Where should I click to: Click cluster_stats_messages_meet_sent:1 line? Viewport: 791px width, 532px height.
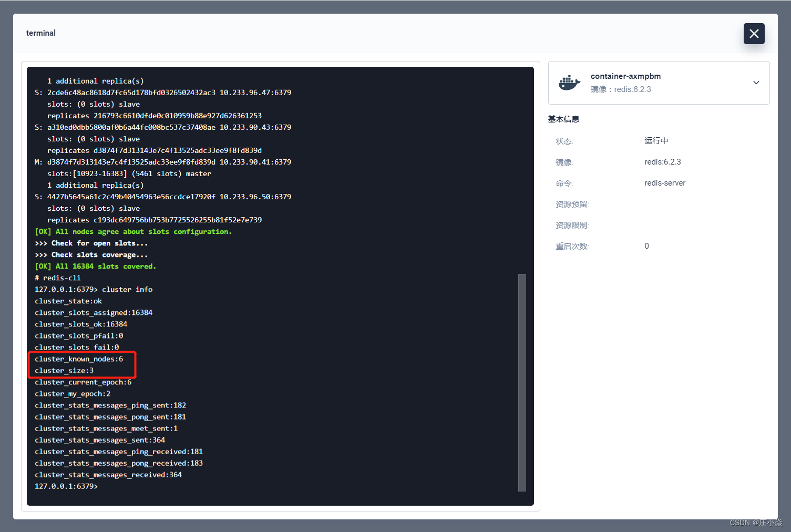106,428
